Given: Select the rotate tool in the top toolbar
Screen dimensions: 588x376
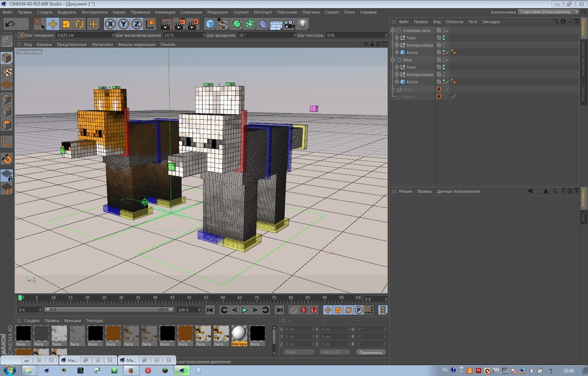Looking at the screenshot, I should (x=79, y=23).
